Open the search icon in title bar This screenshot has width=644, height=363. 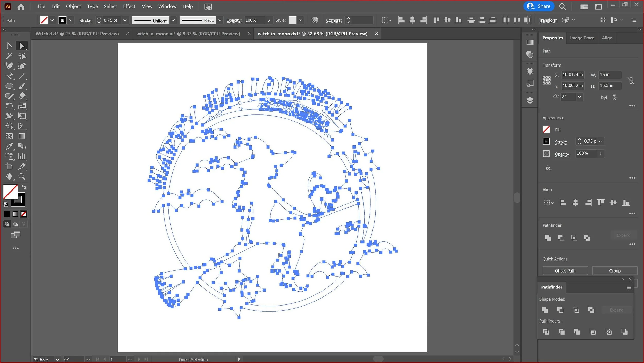point(562,6)
